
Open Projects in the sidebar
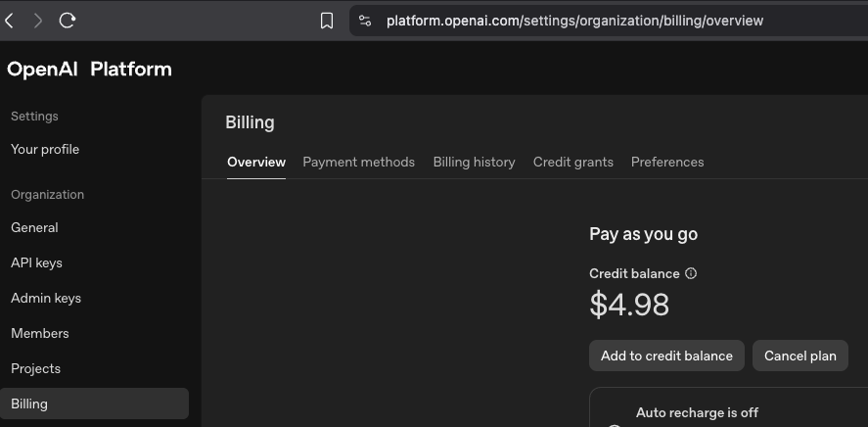pos(35,369)
